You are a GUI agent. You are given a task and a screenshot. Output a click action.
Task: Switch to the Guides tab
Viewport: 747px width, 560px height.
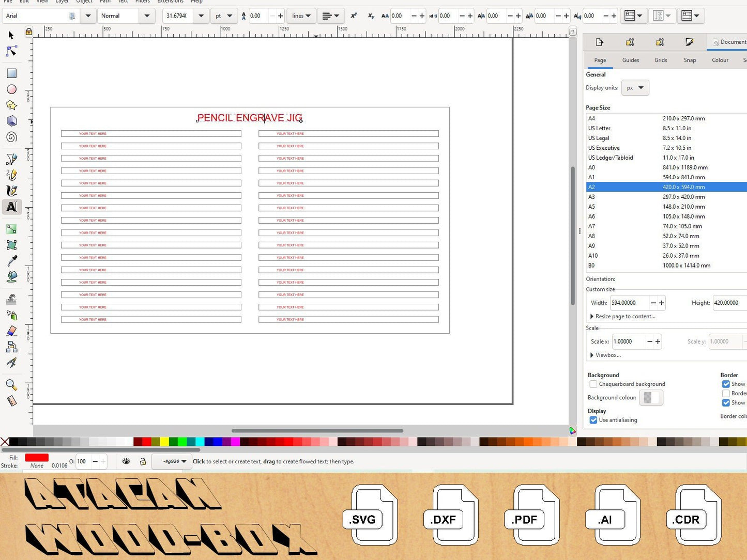click(x=630, y=60)
